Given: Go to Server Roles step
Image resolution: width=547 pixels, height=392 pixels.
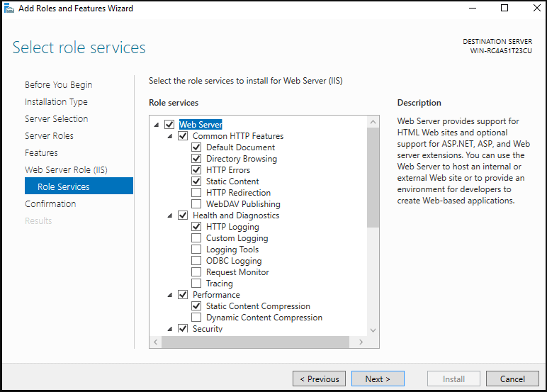Looking at the screenshot, I should (49, 136).
